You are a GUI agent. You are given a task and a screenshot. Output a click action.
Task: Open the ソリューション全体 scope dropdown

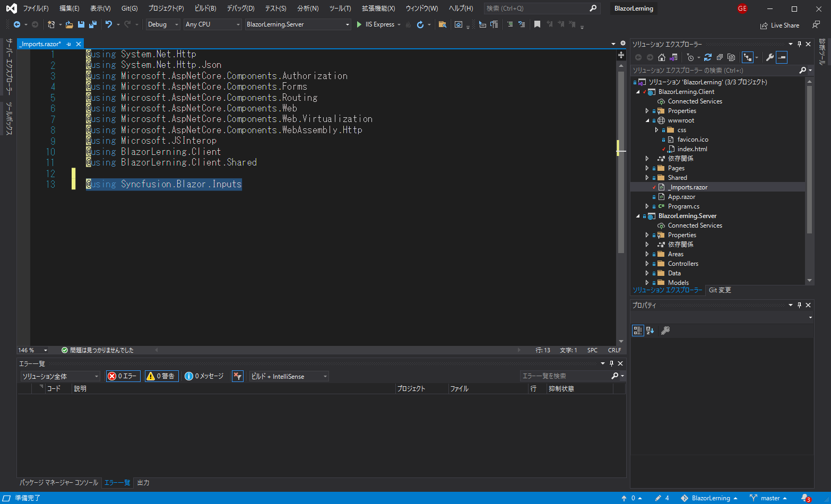(60, 376)
